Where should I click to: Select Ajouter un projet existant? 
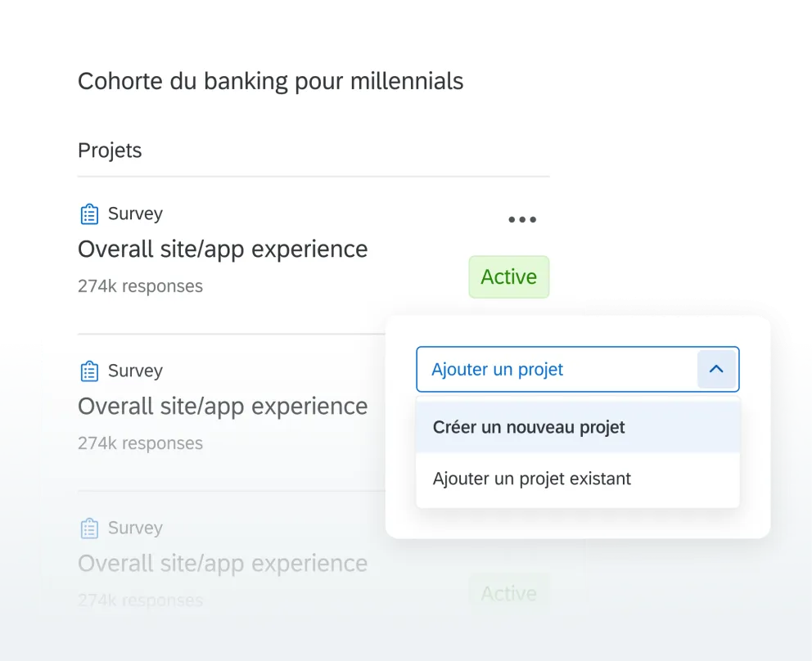click(531, 479)
